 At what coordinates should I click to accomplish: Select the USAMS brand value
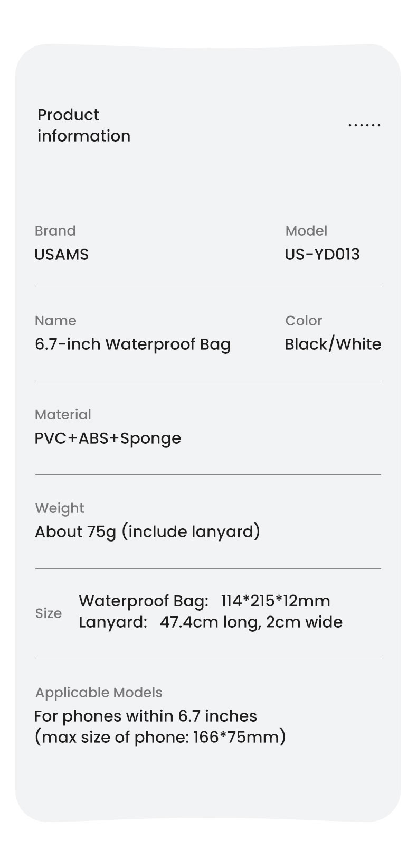(x=62, y=254)
